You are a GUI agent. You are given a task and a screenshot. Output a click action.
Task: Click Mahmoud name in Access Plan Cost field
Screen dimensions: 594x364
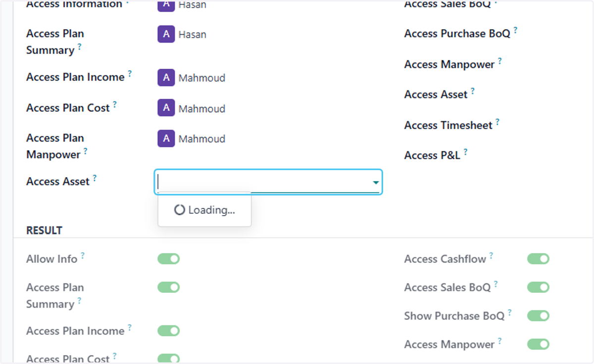202,108
